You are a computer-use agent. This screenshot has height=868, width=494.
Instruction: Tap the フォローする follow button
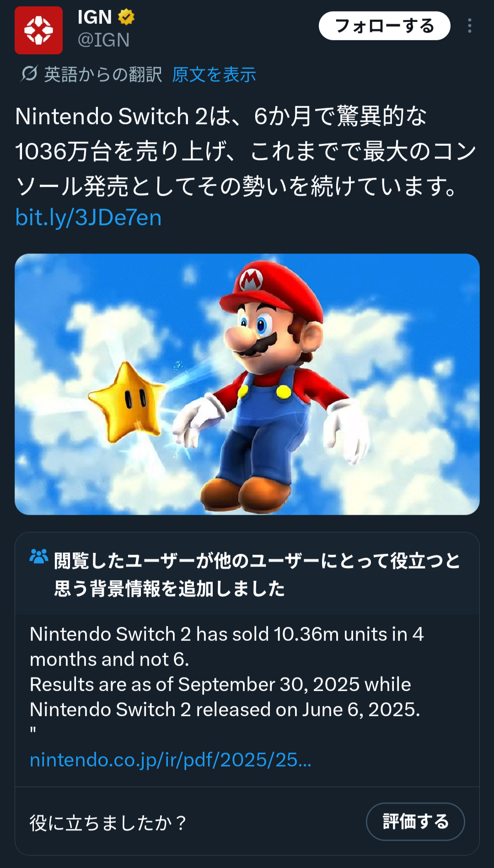(384, 26)
